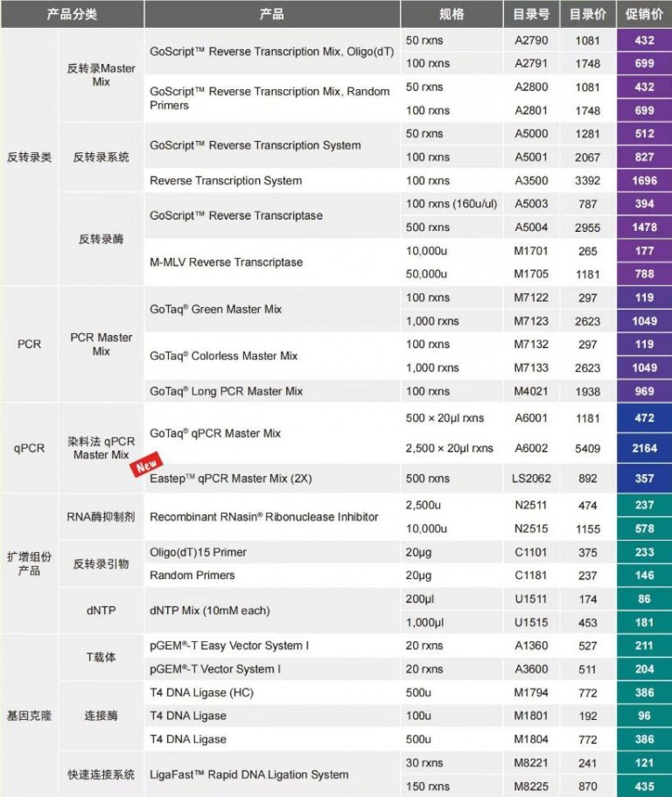The width and height of the screenshot is (672, 797).
Task: Click GoTaq Long PCR Master Mix product
Action: [227, 391]
